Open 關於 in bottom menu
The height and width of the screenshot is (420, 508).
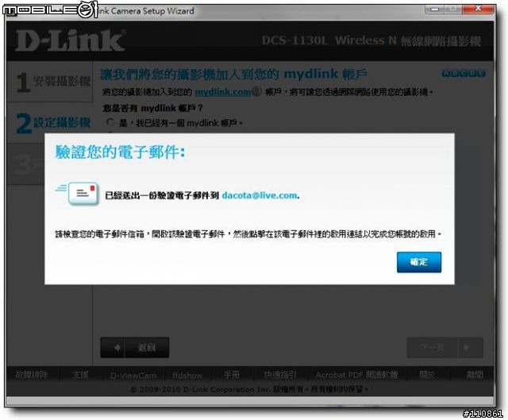point(427,375)
